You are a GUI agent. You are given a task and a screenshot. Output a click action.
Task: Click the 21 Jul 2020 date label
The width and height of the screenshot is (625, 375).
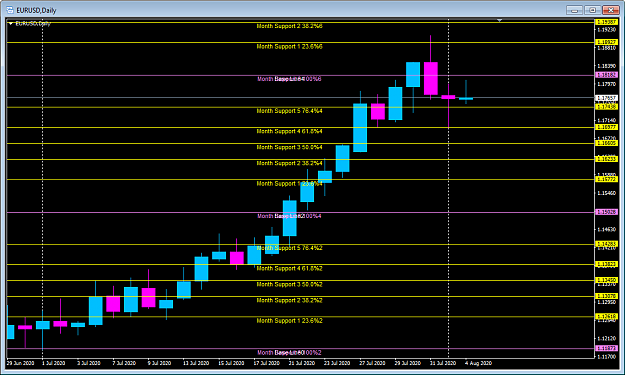(301, 363)
